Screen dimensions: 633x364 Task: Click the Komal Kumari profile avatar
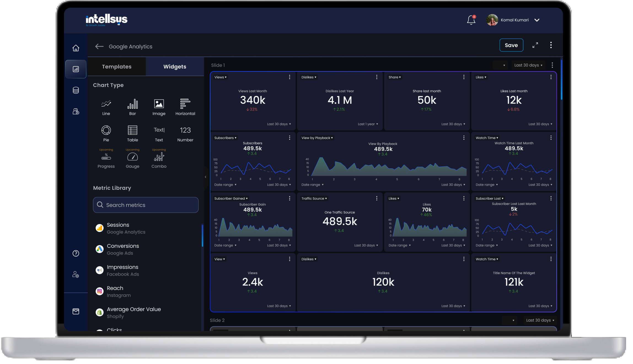point(492,20)
